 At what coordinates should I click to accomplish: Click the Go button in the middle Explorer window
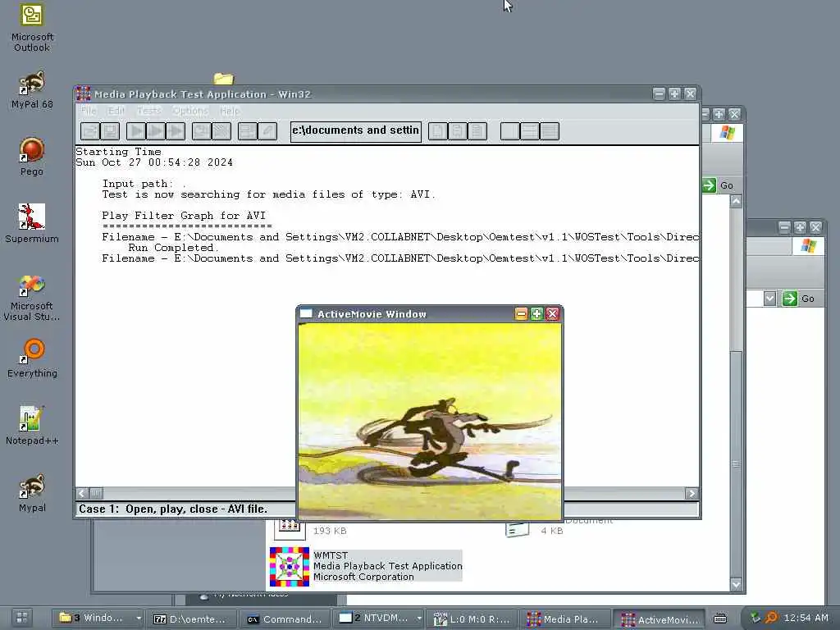[x=719, y=185]
